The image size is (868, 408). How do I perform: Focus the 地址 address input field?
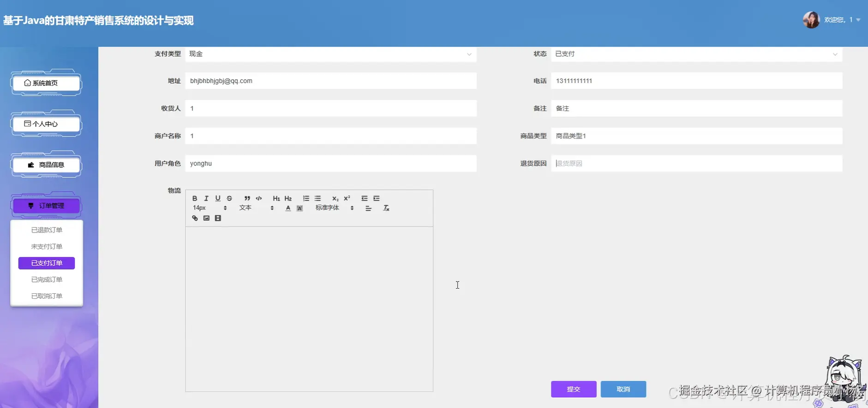coord(331,81)
